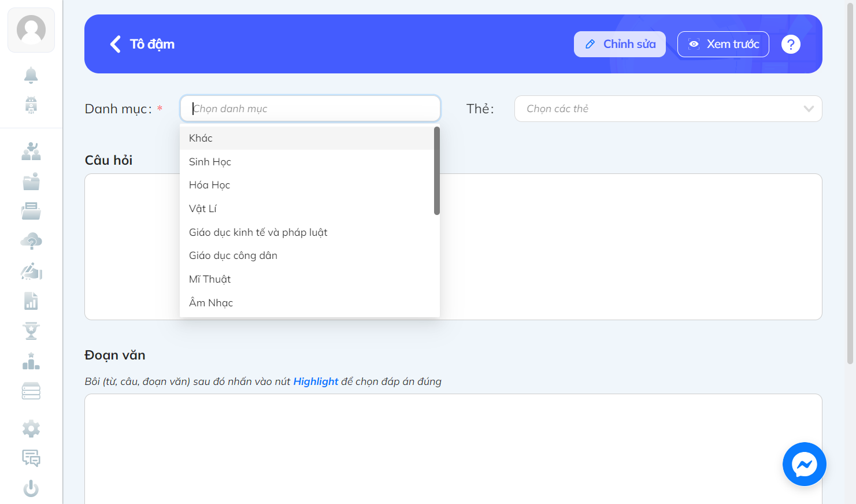Open the cloud question mark icon
The image size is (856, 504).
pos(31,241)
